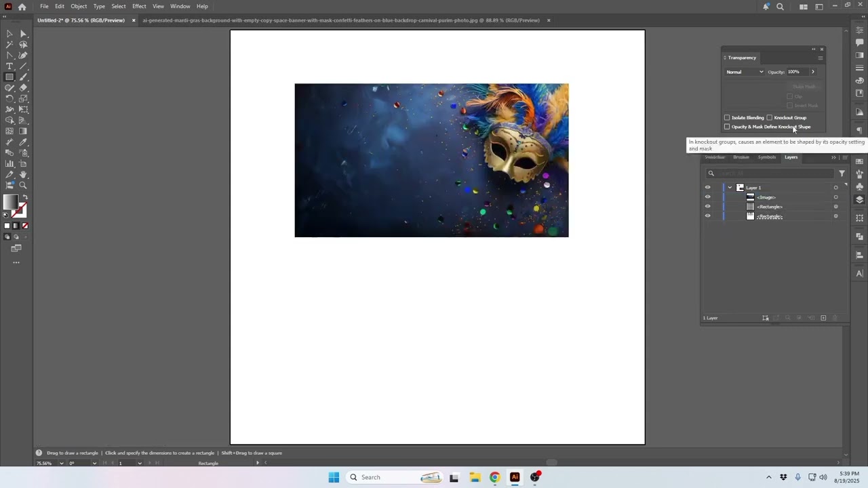Click the Layers search field
The image size is (868, 488).
[x=770, y=174]
